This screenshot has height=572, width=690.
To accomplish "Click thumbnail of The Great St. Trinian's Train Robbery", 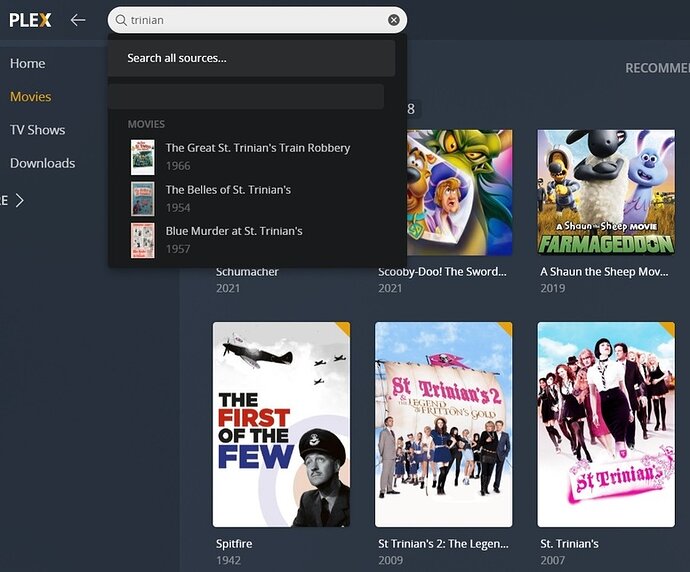I will (x=143, y=157).
